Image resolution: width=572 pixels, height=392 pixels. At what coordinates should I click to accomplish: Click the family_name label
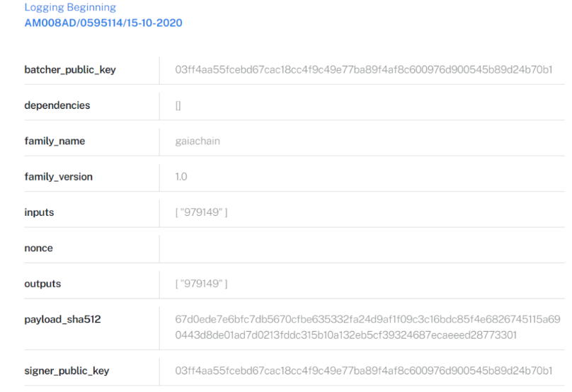coord(55,141)
